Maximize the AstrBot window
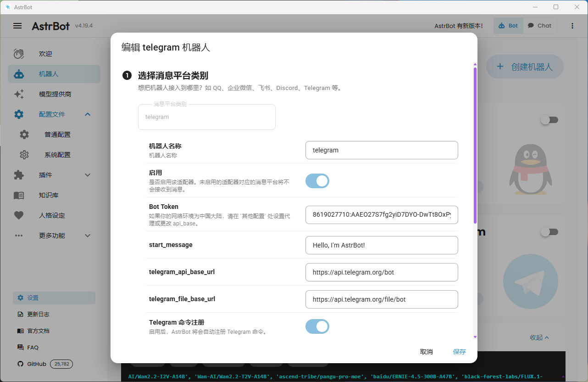 [x=556, y=7]
